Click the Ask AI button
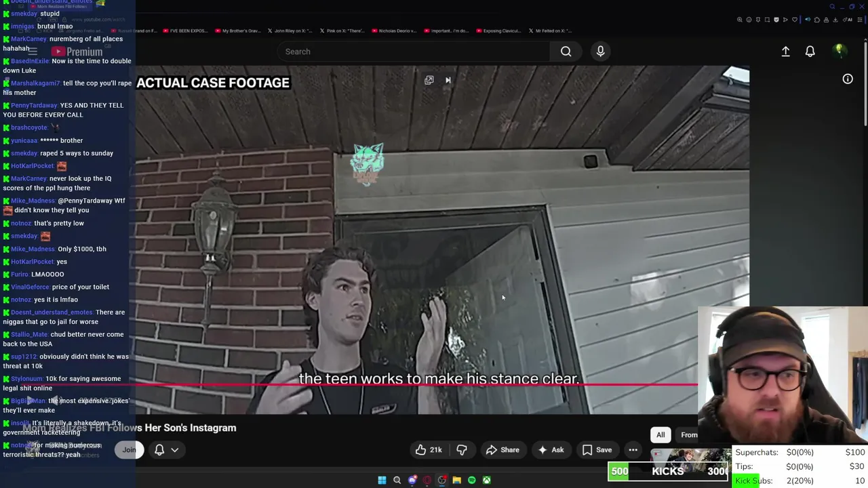This screenshot has height=488, width=868. tap(551, 450)
